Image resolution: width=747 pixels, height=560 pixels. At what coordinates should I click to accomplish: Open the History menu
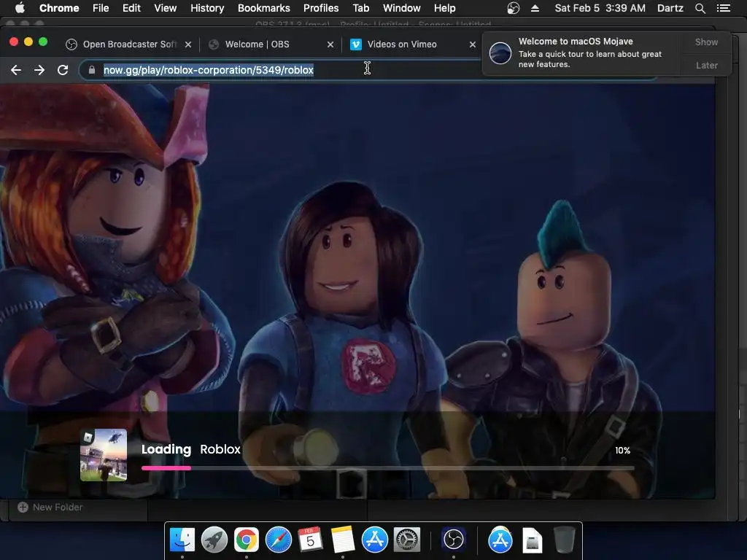[207, 8]
